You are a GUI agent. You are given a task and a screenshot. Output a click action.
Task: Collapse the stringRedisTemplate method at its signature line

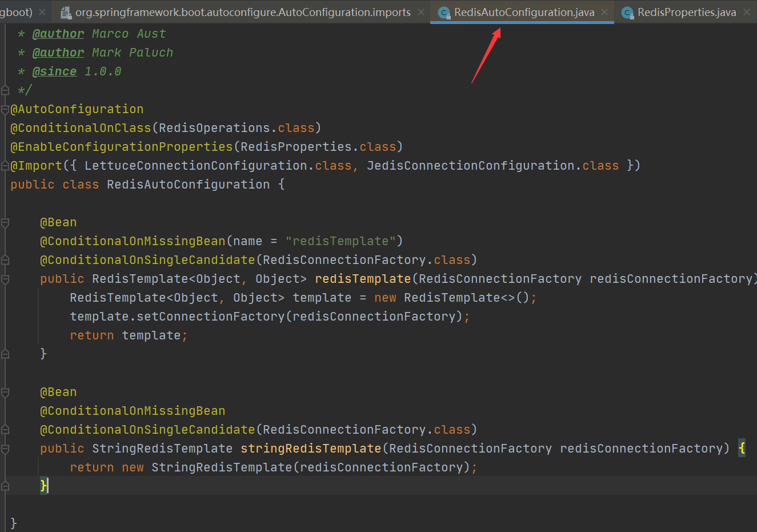click(x=5, y=449)
